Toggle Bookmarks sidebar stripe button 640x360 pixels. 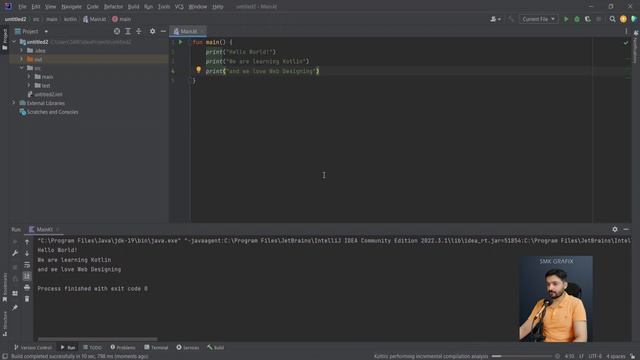tap(5, 287)
